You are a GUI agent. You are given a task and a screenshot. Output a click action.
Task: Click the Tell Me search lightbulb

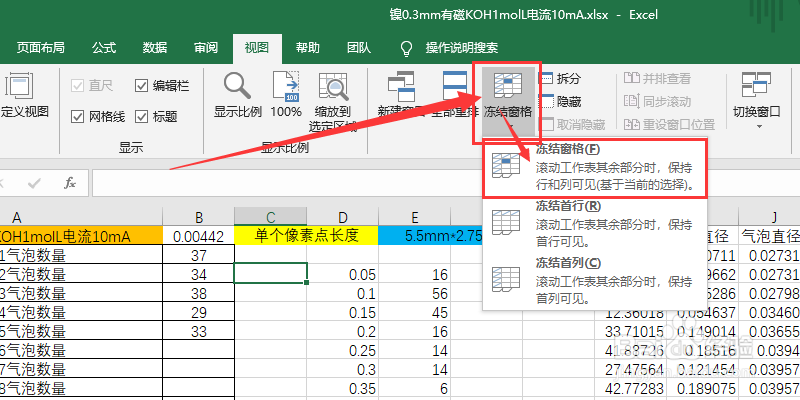click(406, 48)
